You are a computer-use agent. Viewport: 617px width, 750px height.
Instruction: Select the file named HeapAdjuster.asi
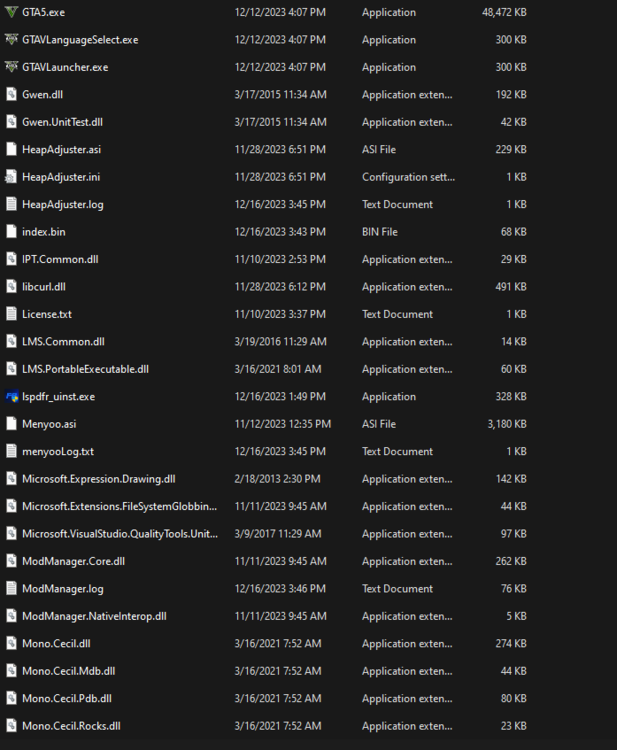(x=62, y=149)
